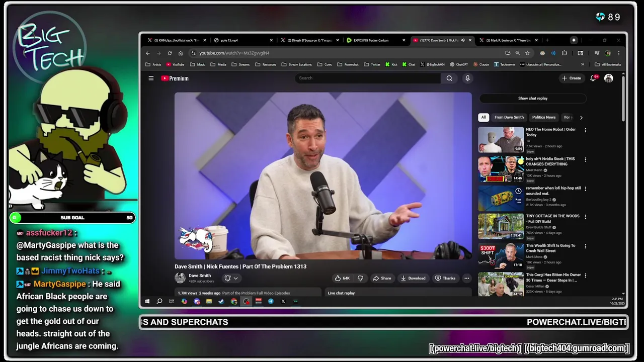Viewport: 644px width, 362px height.
Task: Switch to the EXPOSING Tucker Carlson tab
Action: coord(375,40)
